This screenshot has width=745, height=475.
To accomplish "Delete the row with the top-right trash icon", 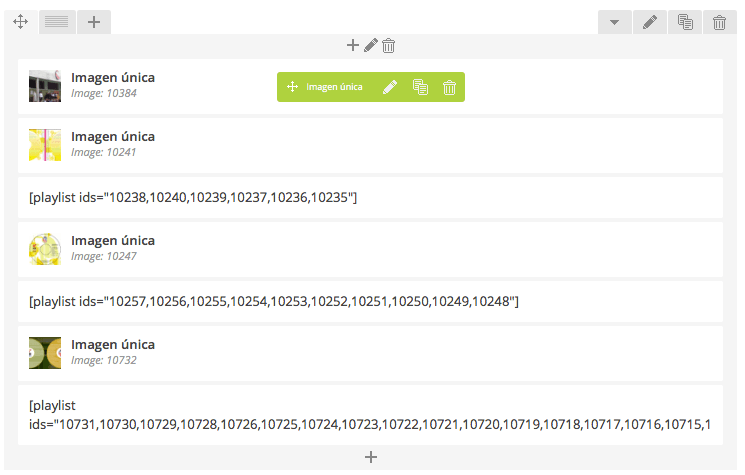I will pos(719,22).
